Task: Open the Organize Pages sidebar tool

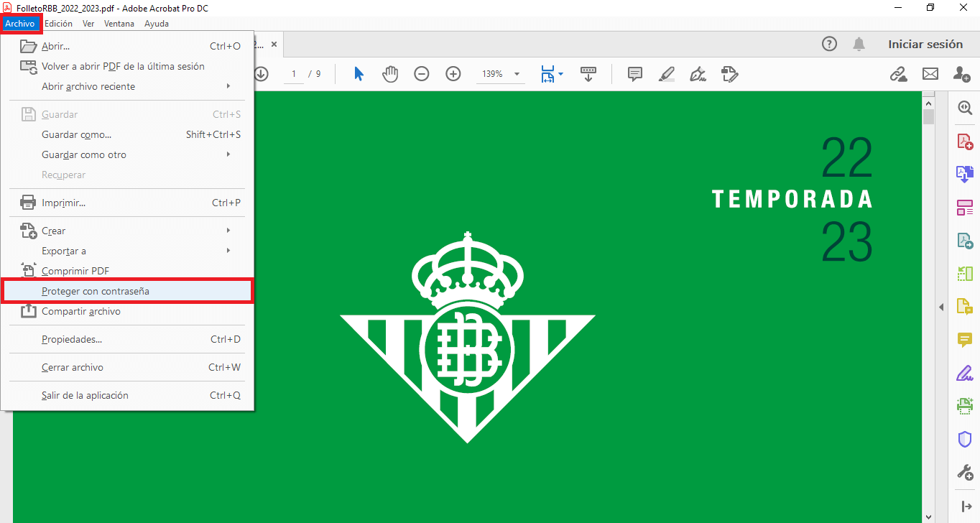Action: tap(965, 274)
